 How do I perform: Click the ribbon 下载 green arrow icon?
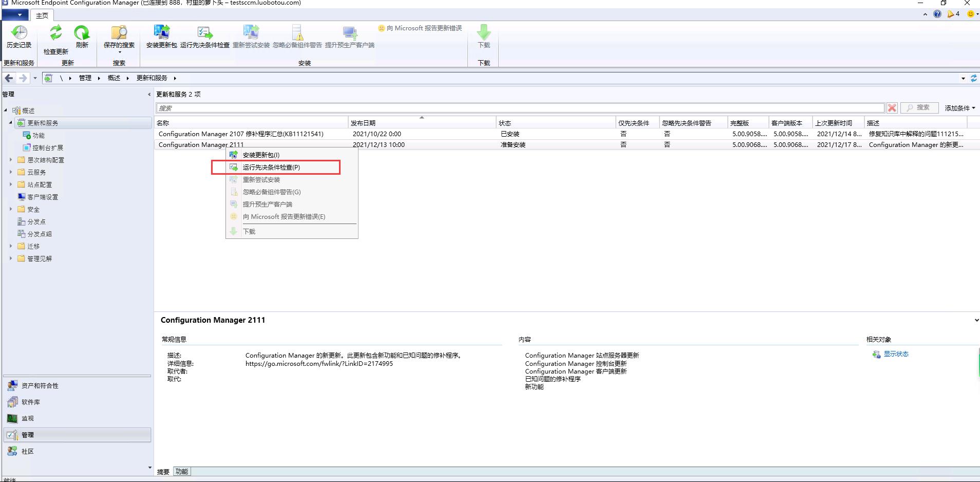(484, 36)
